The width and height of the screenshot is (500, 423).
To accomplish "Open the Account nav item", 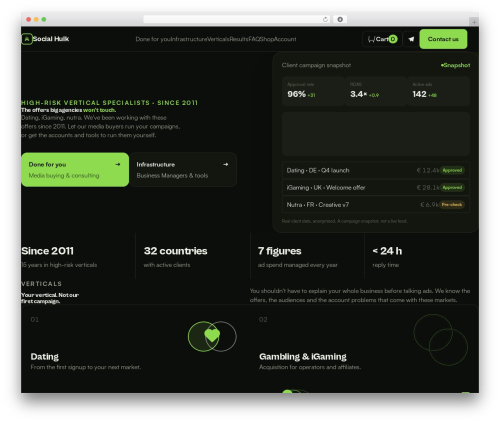I will (x=285, y=39).
